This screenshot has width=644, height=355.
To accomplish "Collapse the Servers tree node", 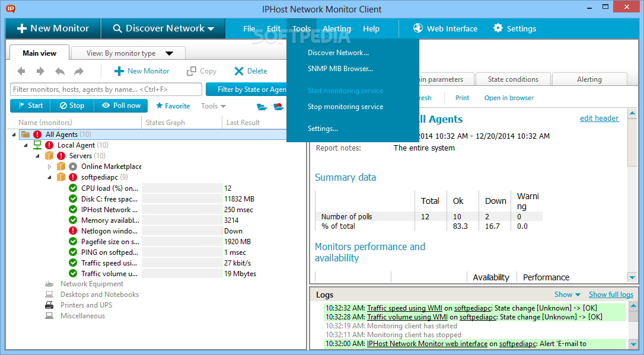I will (38, 155).
